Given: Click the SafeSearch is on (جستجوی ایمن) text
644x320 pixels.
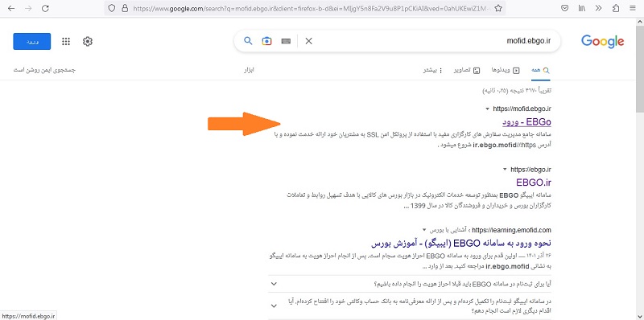Looking at the screenshot, I should 44,70.
